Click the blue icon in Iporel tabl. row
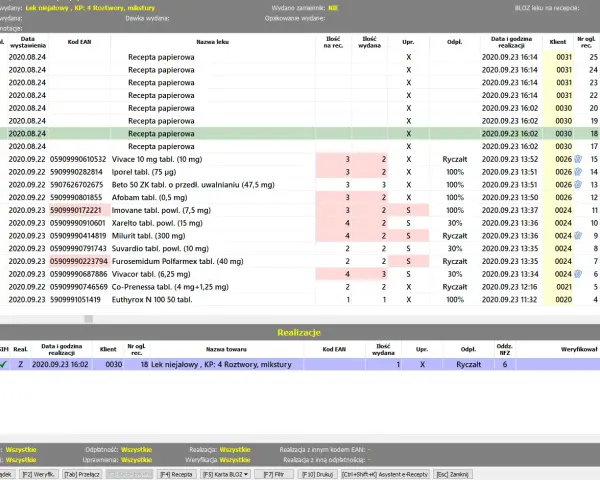The height and width of the screenshot is (480, 600). pos(578,172)
